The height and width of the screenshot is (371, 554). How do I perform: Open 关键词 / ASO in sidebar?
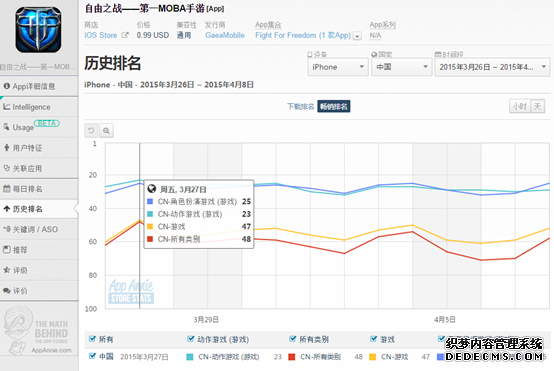pyautogui.click(x=39, y=229)
